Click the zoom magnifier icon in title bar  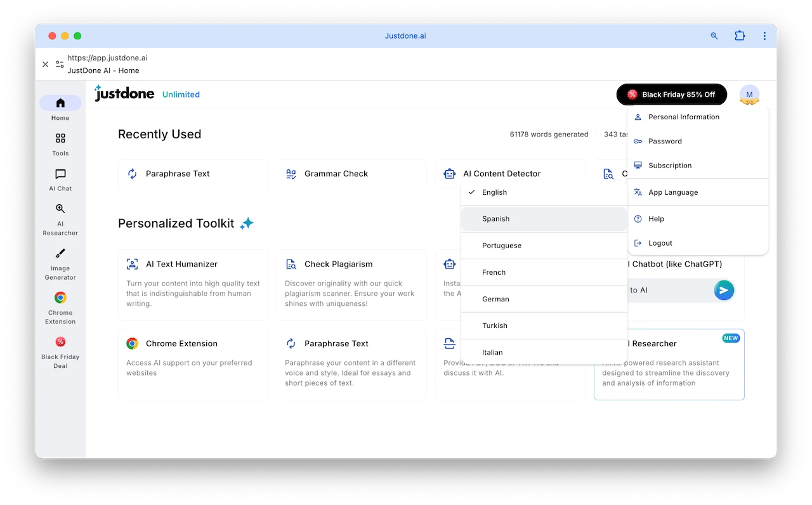point(714,36)
